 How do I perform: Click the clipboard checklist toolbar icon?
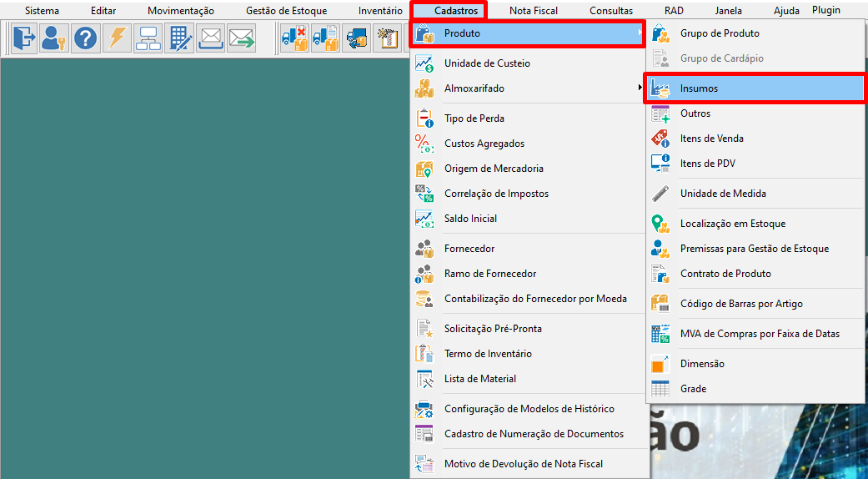click(x=388, y=38)
